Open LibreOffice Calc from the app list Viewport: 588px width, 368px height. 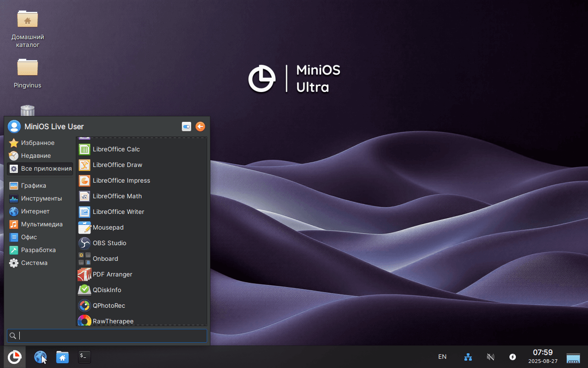116,149
